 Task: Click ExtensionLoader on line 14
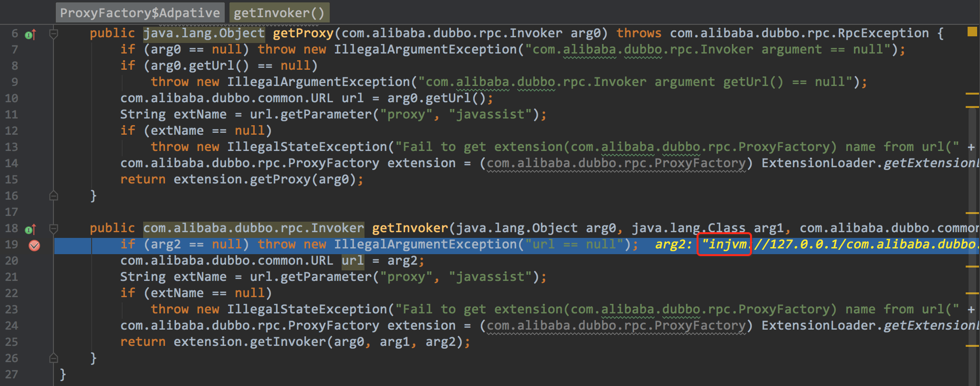pos(819,163)
